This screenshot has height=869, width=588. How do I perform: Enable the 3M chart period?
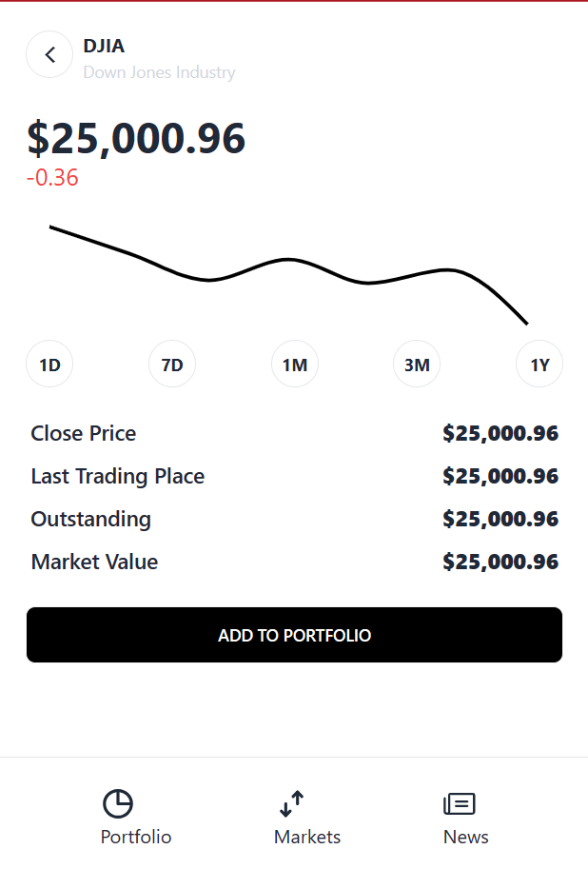pyautogui.click(x=416, y=364)
